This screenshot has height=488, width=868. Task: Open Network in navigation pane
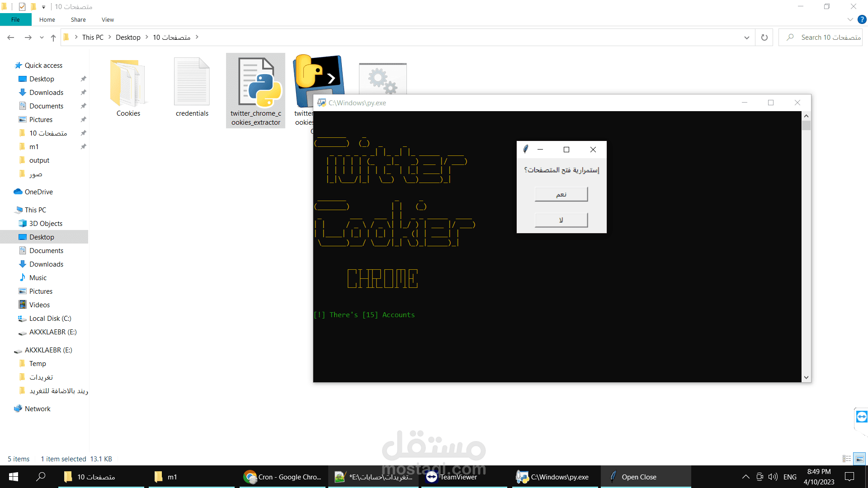click(38, 409)
